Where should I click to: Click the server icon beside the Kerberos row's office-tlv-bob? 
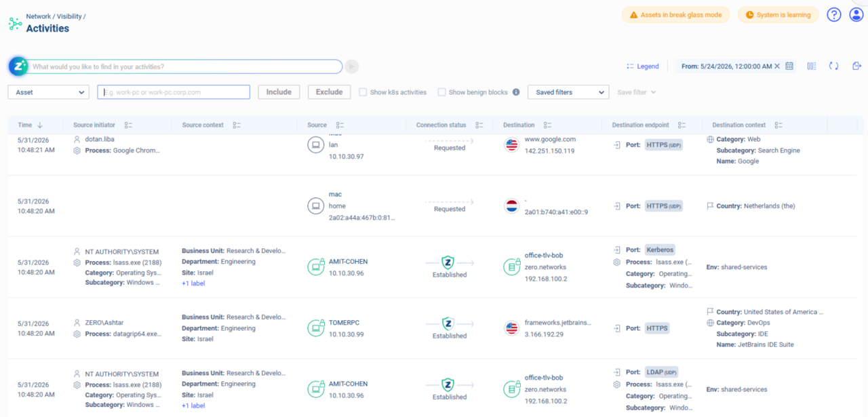coord(512,266)
